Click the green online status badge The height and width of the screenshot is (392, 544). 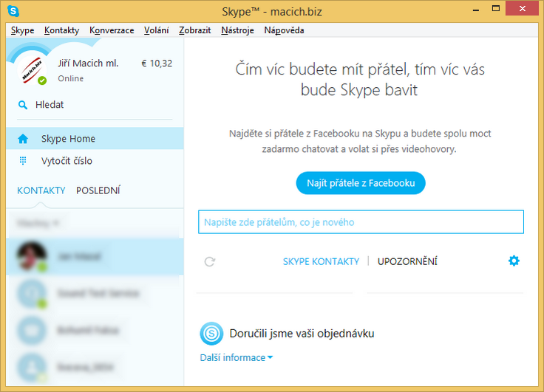42,80
